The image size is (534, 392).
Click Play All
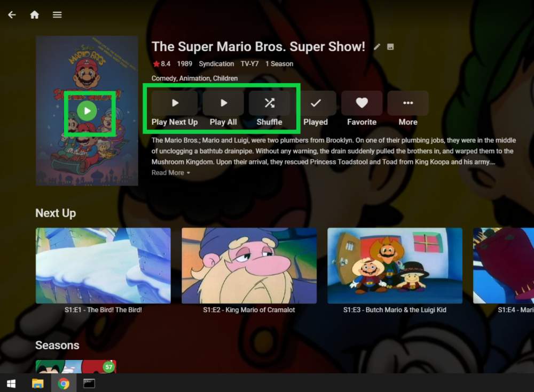click(x=223, y=103)
